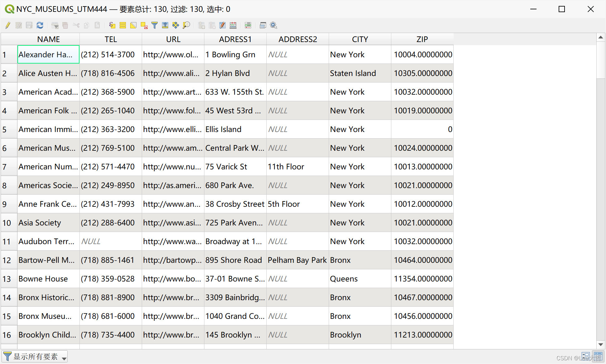Click the cut scissors icon

[x=76, y=25]
